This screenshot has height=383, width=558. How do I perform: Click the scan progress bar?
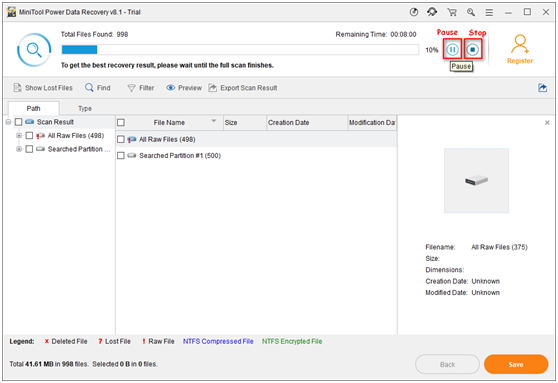pos(240,50)
